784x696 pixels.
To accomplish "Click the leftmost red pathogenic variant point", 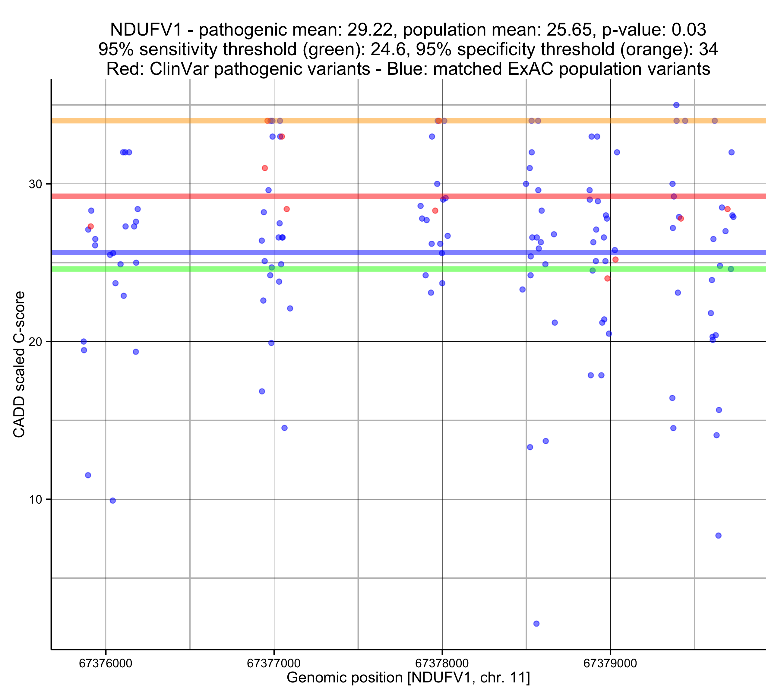I will 90,226.
